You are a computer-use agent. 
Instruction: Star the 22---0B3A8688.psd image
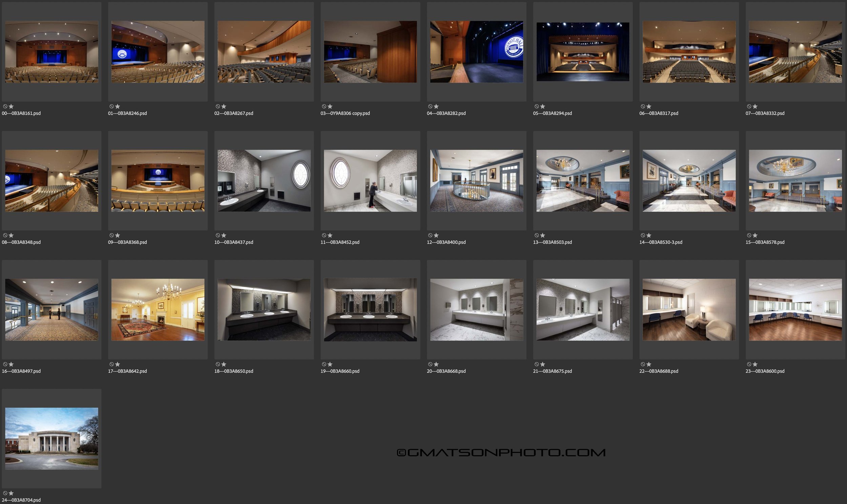(x=649, y=364)
